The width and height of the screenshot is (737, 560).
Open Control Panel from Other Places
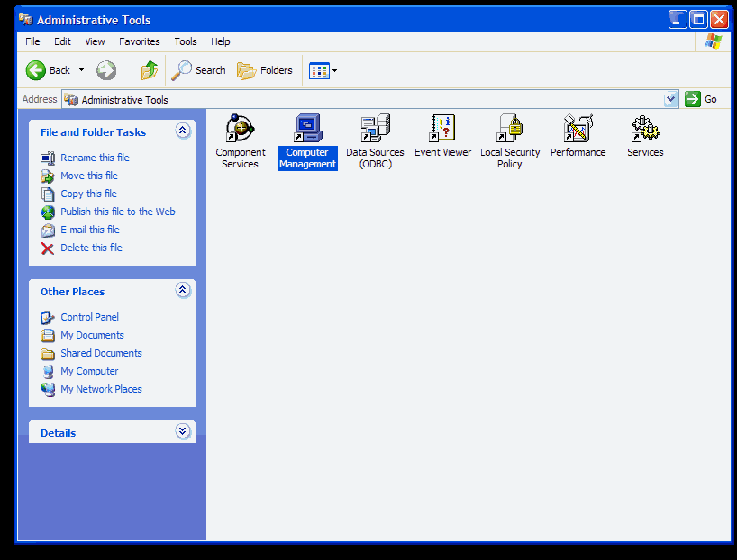click(x=90, y=317)
